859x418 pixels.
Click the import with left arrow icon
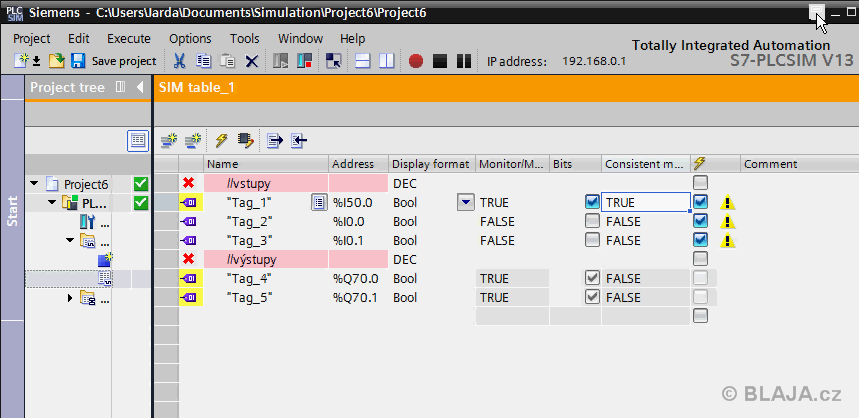click(x=299, y=141)
